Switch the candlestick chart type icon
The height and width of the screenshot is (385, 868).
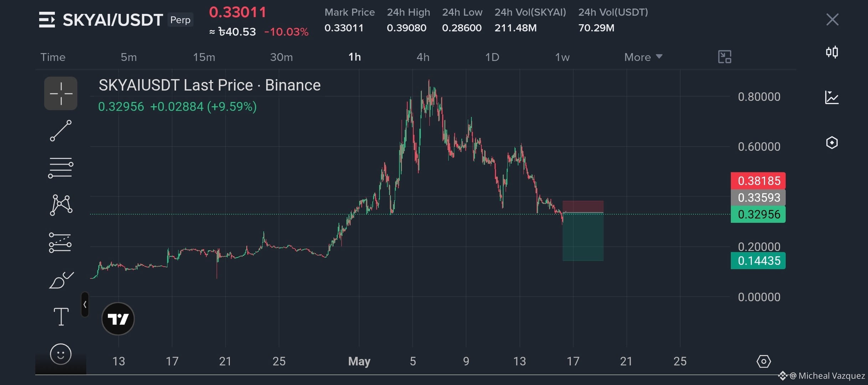(832, 52)
